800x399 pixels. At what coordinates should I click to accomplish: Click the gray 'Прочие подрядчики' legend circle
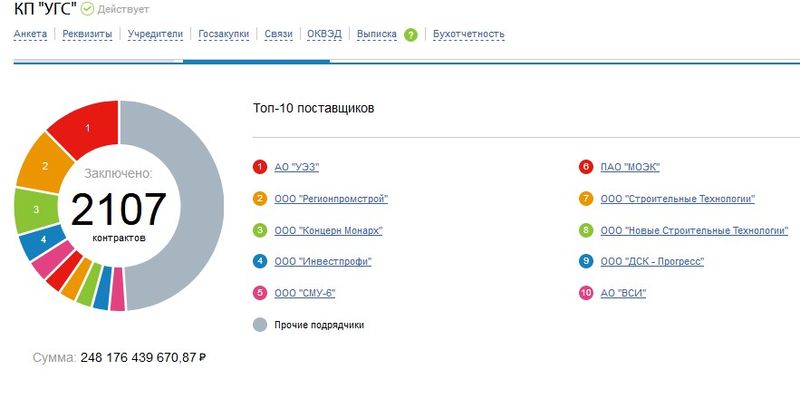coord(260,325)
